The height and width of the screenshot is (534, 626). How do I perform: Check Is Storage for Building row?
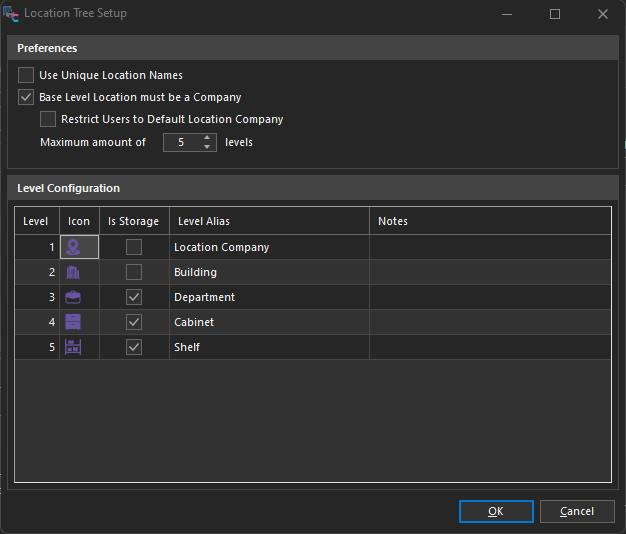134,272
